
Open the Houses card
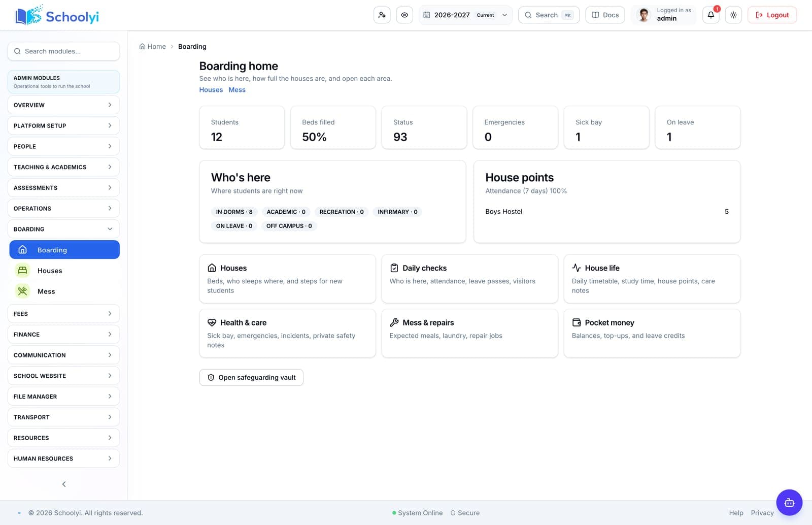tap(287, 279)
